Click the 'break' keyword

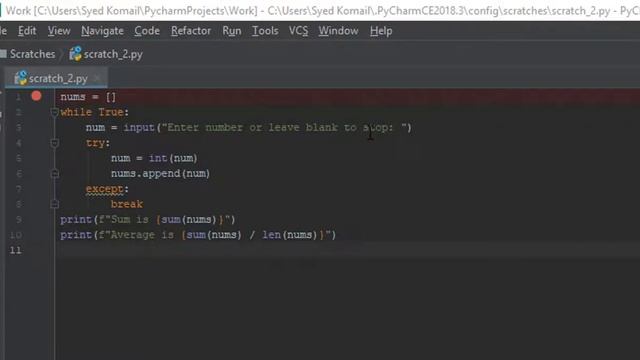click(x=127, y=204)
